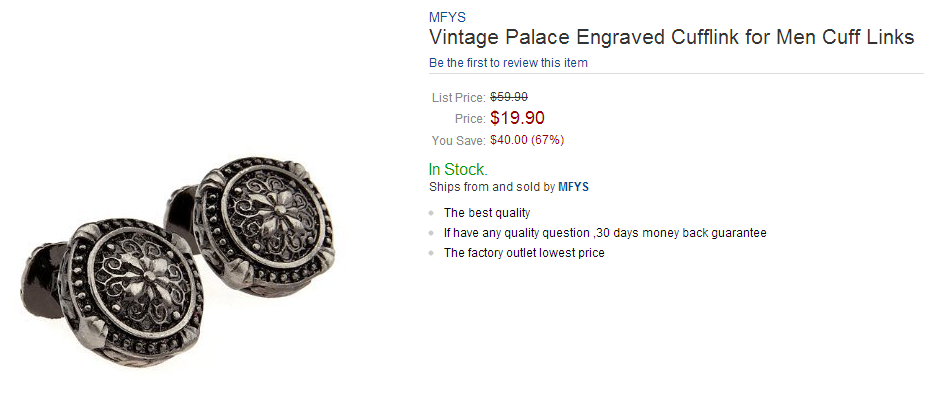The width and height of the screenshot is (940, 410).
Task: Click the MFYS brand link above the title
Action: tap(447, 17)
